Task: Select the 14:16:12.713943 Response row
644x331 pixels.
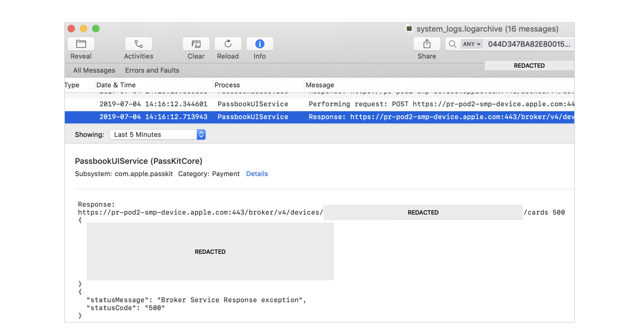Action: point(319,117)
